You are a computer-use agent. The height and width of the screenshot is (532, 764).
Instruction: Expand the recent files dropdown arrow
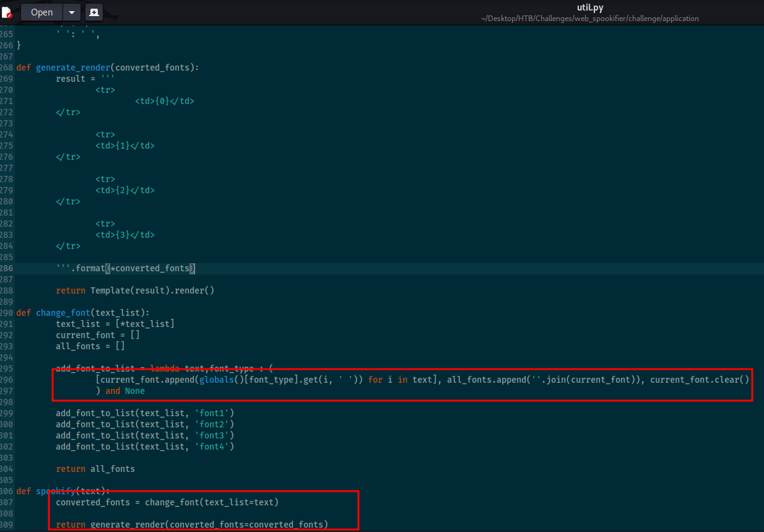click(72, 12)
